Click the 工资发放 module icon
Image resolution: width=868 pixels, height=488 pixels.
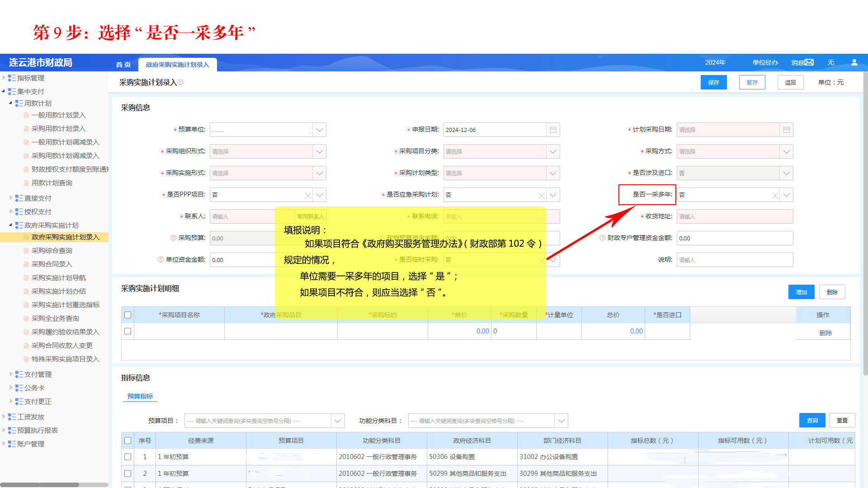point(12,417)
